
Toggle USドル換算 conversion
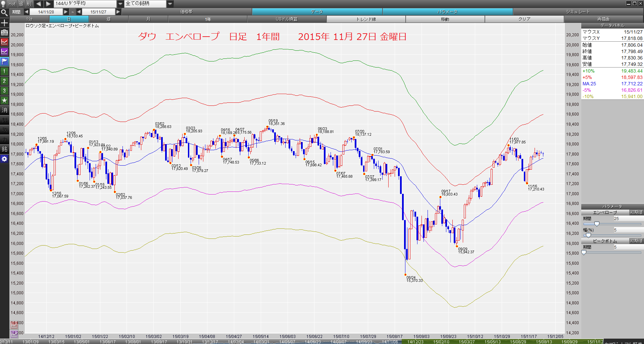point(287,19)
